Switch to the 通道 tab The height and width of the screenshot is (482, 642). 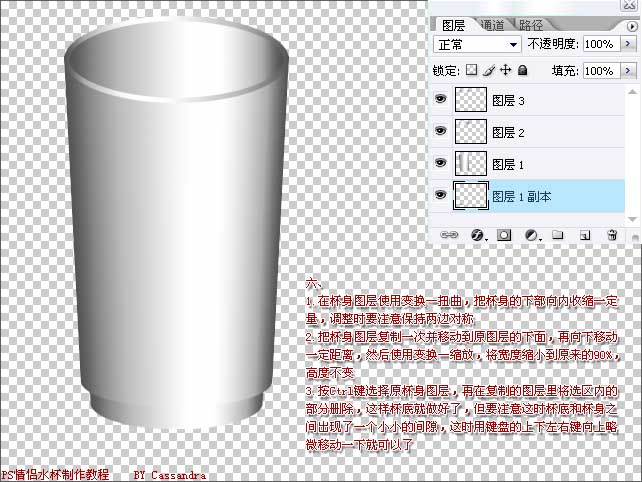[492, 25]
